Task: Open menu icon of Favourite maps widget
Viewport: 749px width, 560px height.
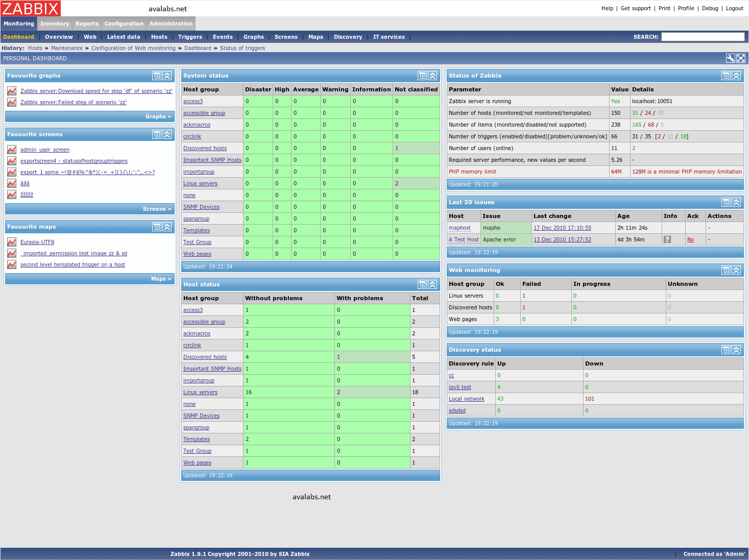Action: point(157,227)
